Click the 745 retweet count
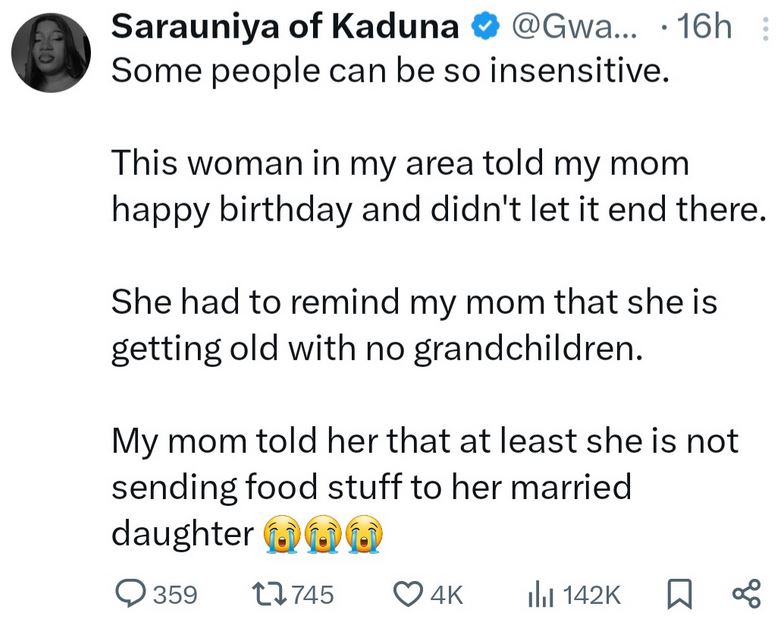 point(314,595)
